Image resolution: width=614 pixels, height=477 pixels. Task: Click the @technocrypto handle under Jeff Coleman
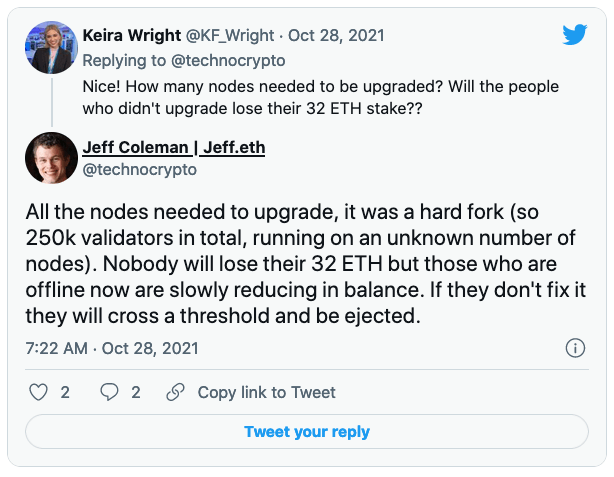point(139,170)
